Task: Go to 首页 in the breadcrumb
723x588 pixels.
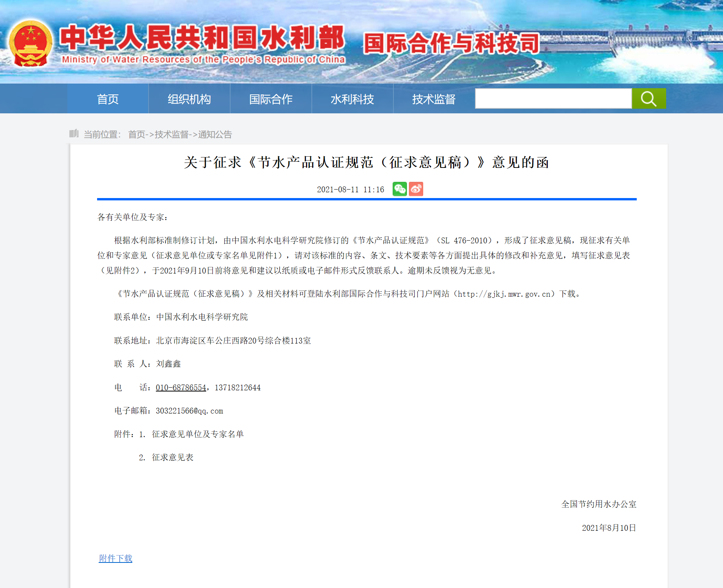Action: [137, 134]
